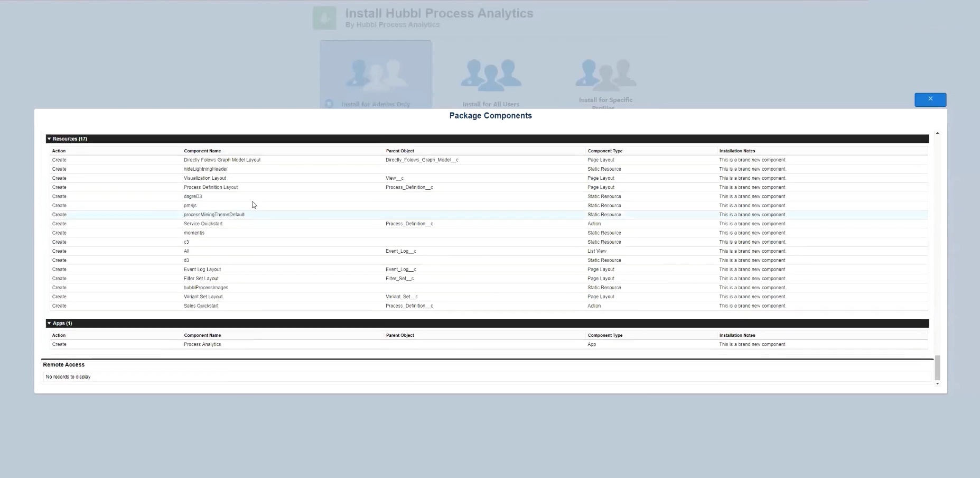Collapse the Apps (1) section
Viewport: 980px width, 478px height.
pyautogui.click(x=49, y=323)
